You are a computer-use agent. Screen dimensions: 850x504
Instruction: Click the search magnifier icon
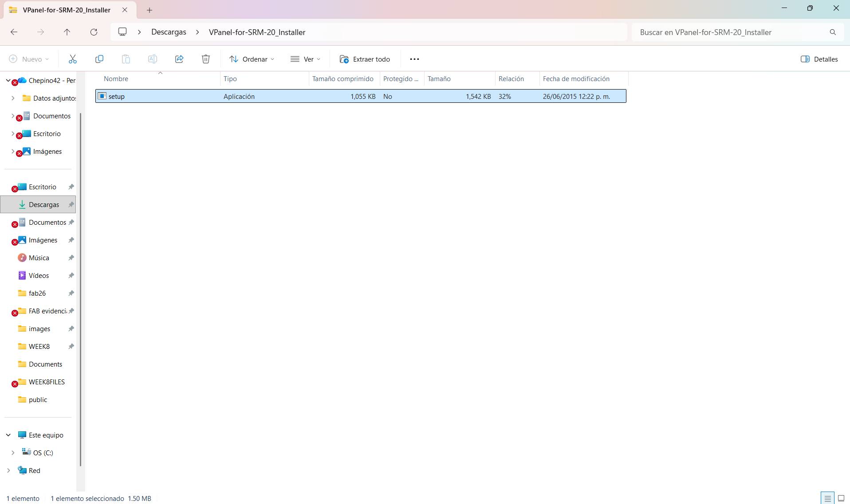[x=832, y=32]
